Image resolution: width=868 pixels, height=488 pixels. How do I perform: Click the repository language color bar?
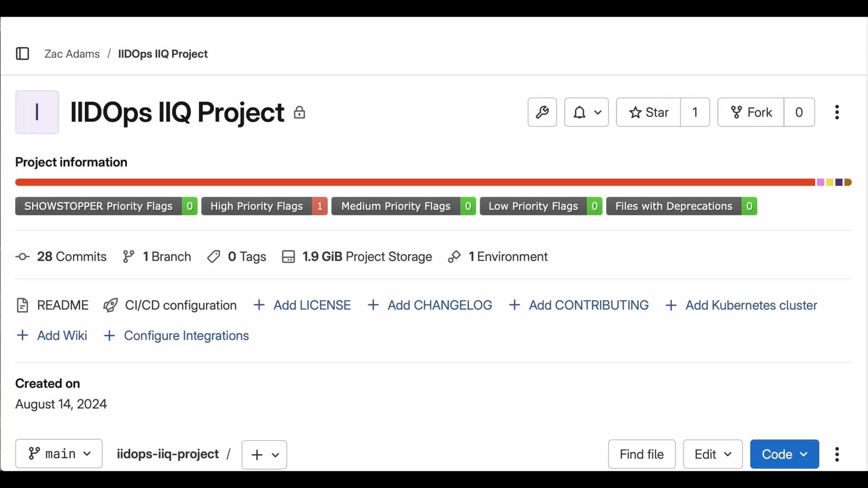407,182
